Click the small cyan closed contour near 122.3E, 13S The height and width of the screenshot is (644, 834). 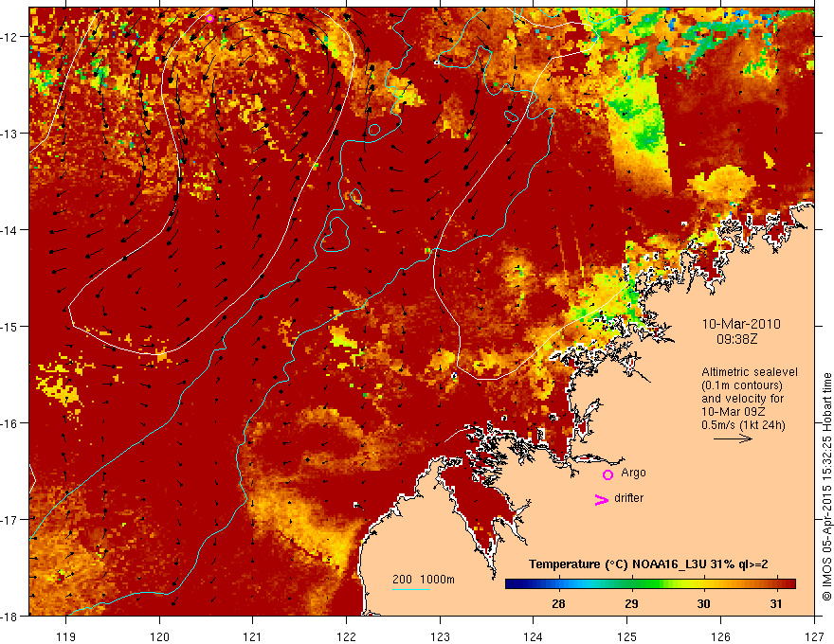point(374,130)
